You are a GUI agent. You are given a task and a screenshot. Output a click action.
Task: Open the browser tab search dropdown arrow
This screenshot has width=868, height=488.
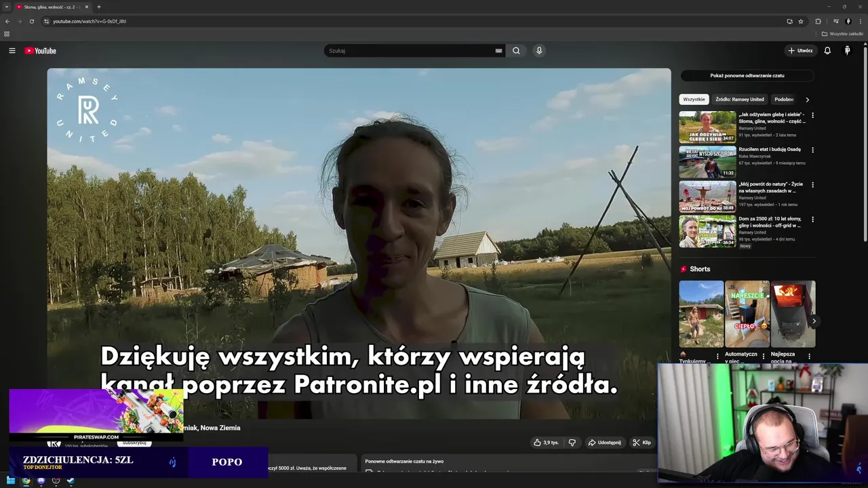pyautogui.click(x=6, y=7)
